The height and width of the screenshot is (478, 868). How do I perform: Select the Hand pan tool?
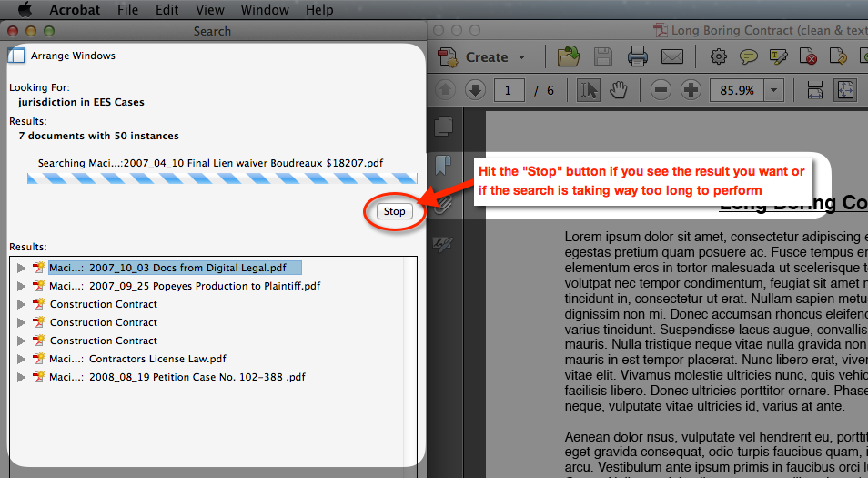click(619, 90)
